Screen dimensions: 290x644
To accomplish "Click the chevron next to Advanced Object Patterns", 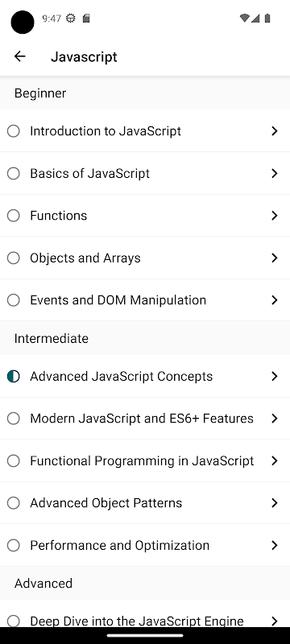I will coord(275,503).
